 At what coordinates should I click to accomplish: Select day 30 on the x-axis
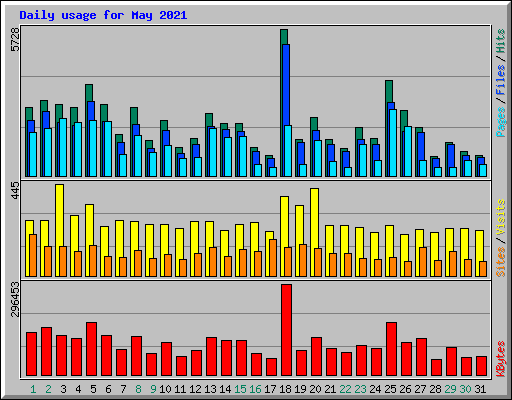point(465,389)
